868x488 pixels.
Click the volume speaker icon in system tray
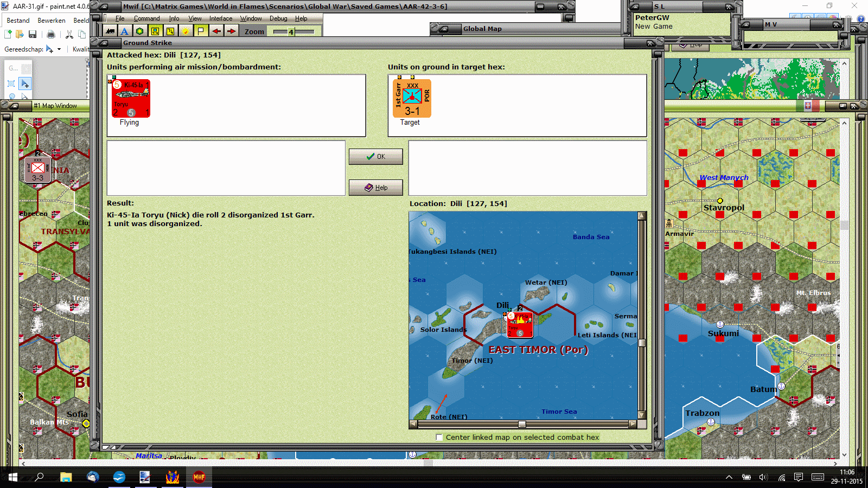764,477
